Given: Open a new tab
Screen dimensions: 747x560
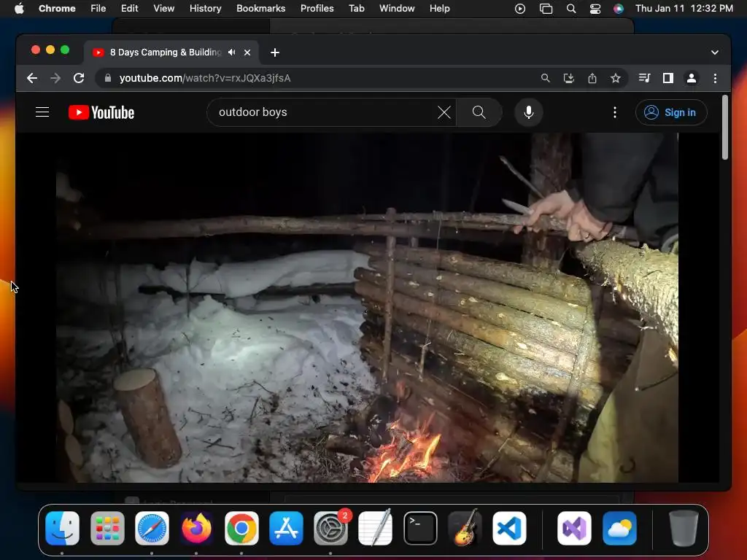Looking at the screenshot, I should pyautogui.click(x=275, y=52).
